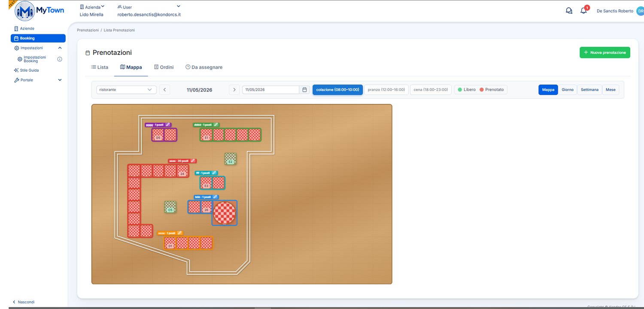Select the pranzo (12:00-16:00) time slot
Viewport: 644px width, 309px height.
tap(386, 90)
